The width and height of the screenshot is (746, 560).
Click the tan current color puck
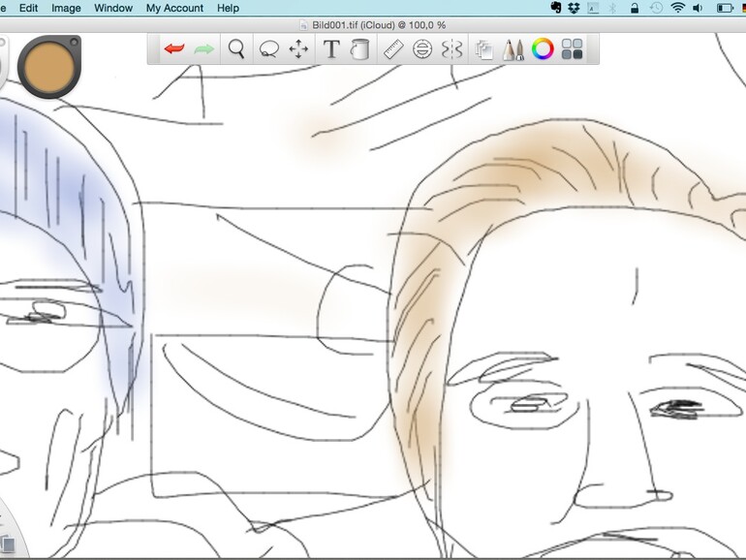49,67
